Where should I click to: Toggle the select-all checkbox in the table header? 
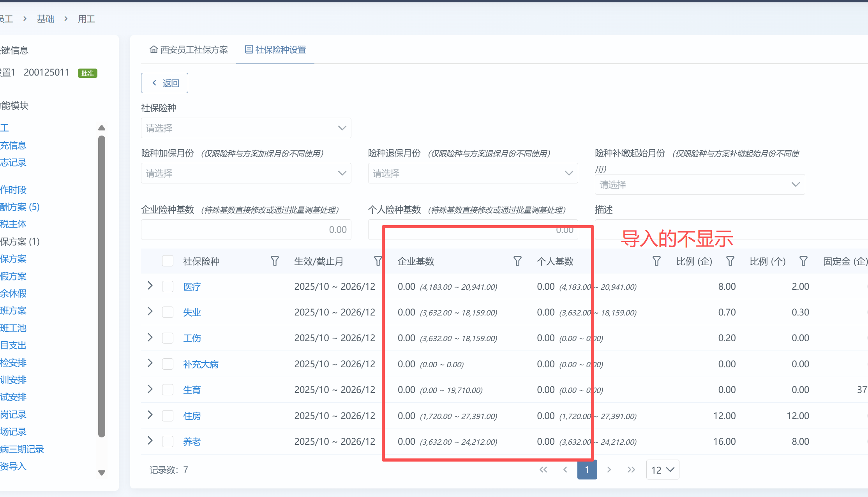point(168,261)
